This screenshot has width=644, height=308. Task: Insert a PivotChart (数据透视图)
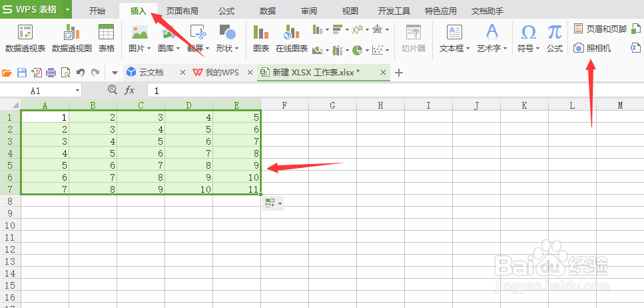point(71,38)
